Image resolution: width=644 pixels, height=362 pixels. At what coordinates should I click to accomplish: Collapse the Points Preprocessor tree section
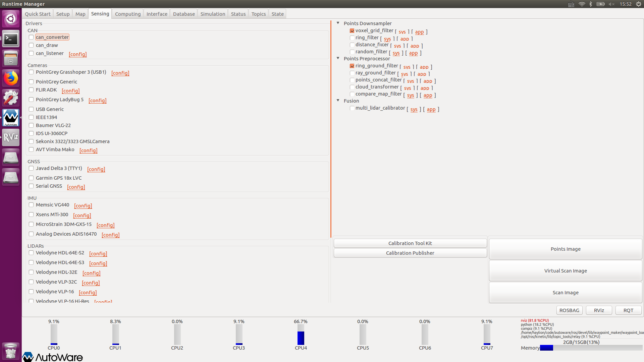[338, 58]
